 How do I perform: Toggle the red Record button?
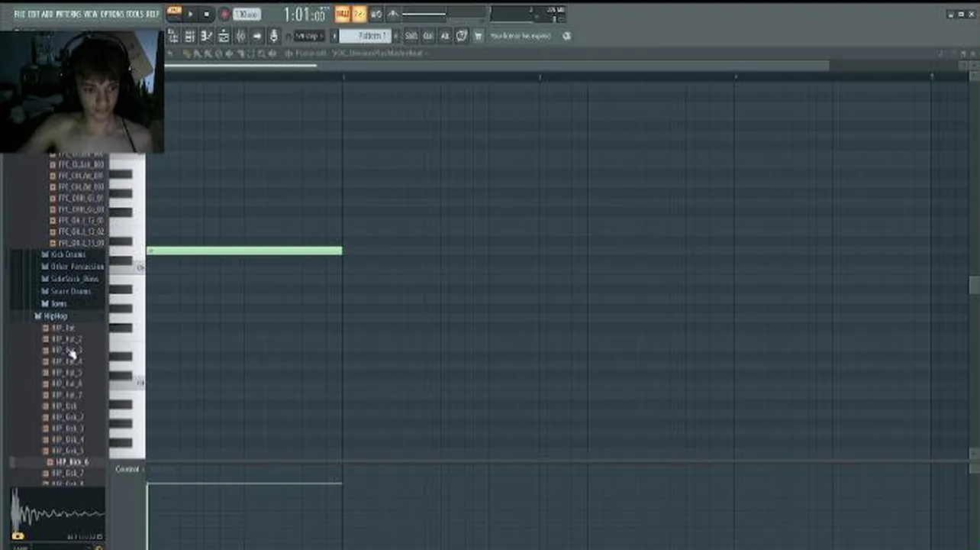coord(224,14)
